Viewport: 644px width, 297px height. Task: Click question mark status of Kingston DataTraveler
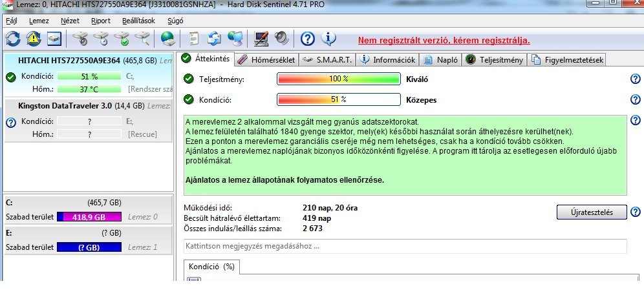[11, 122]
